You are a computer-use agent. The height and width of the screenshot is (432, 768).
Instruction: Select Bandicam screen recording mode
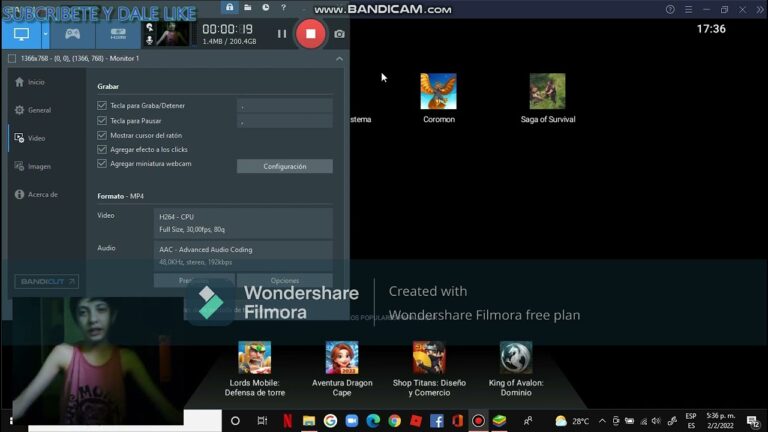tap(21, 34)
